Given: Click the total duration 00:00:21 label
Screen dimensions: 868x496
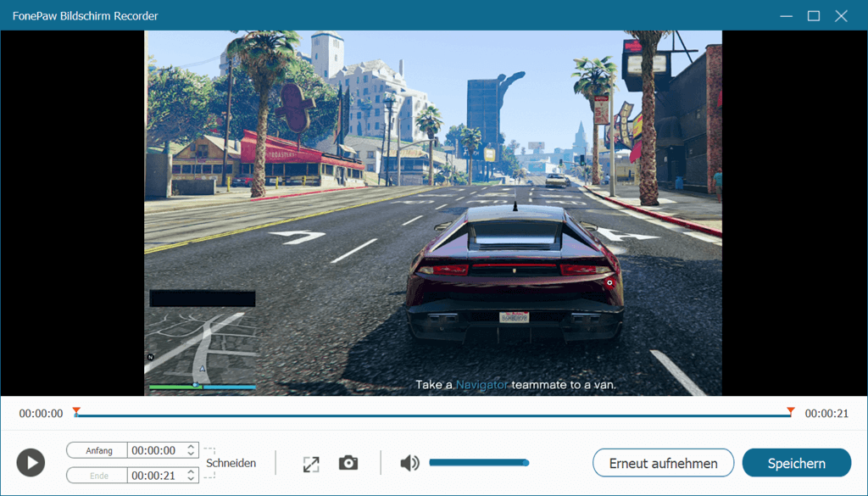Looking at the screenshot, I should pyautogui.click(x=826, y=414).
